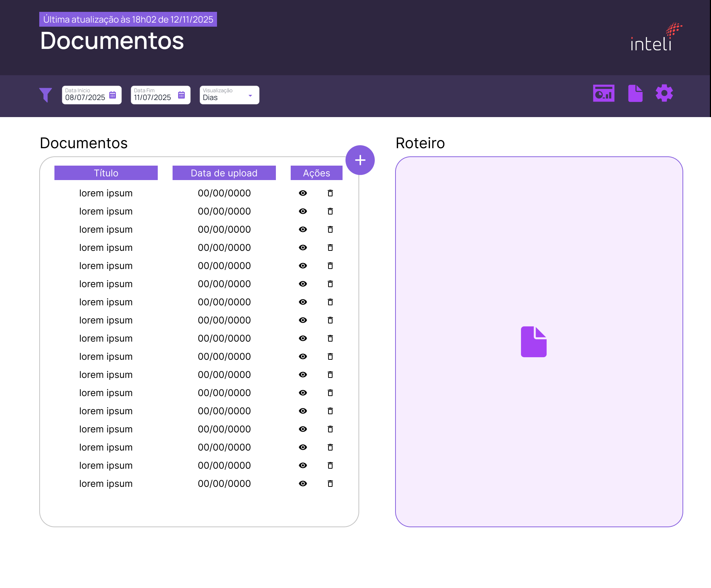Open the Visualização dropdown
This screenshot has width=711, height=588.
[229, 95]
